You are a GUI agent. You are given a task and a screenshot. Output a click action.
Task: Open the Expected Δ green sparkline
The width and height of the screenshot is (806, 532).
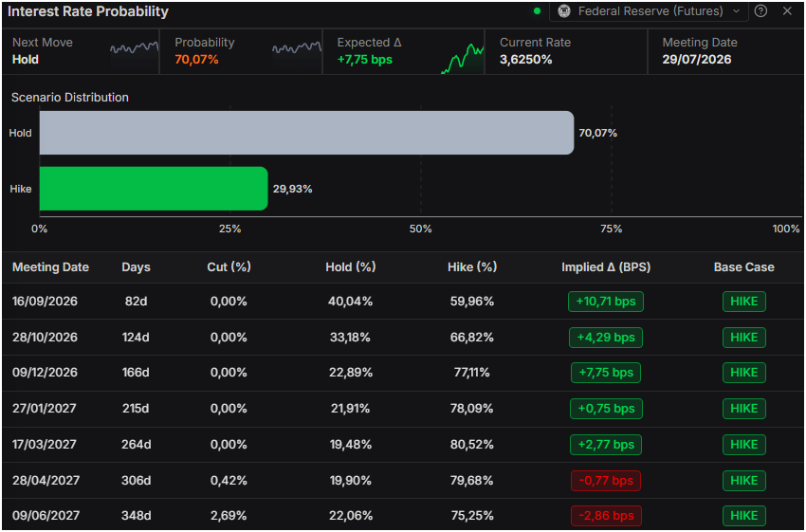click(x=462, y=59)
